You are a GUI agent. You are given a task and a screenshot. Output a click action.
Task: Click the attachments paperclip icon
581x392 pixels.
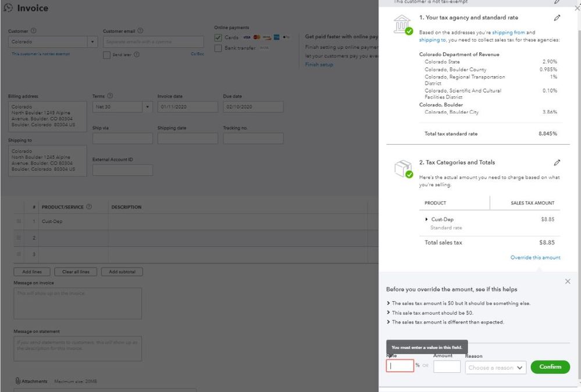[17, 381]
